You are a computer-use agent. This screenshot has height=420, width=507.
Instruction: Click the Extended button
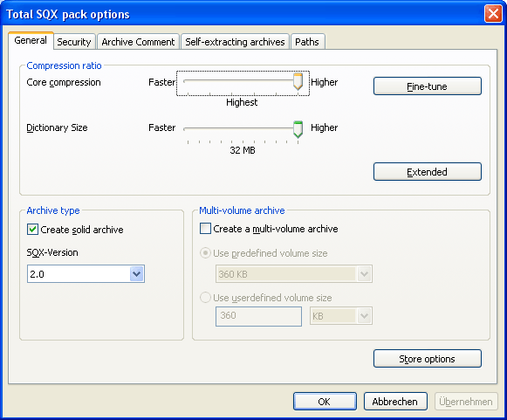(x=427, y=171)
